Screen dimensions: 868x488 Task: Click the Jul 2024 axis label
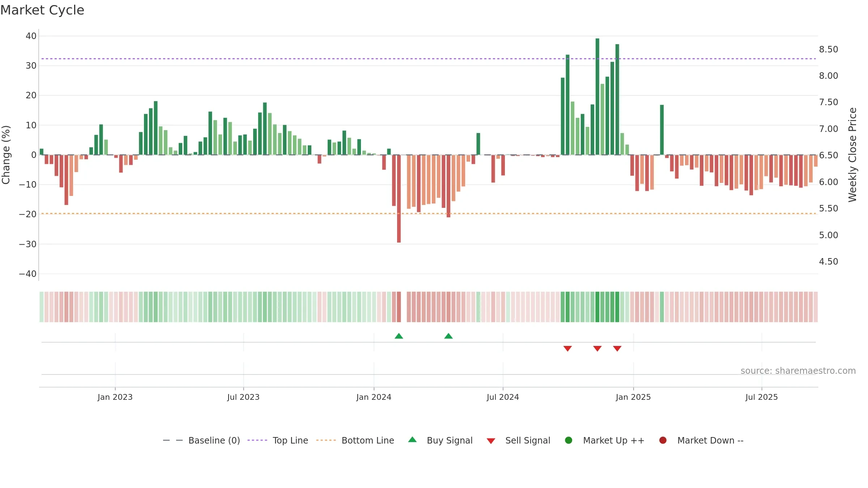pyautogui.click(x=503, y=397)
